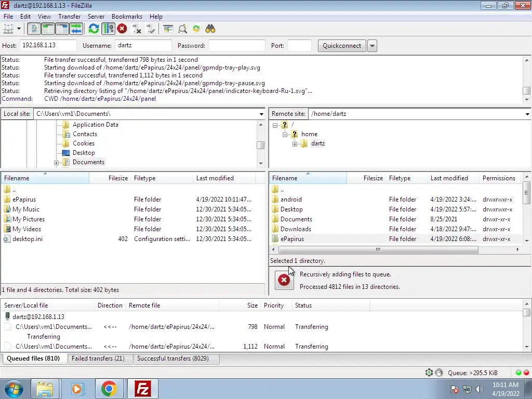Viewport: 532px width, 399px height.
Task: Toggle synchronized browsing
Action: pos(196,29)
